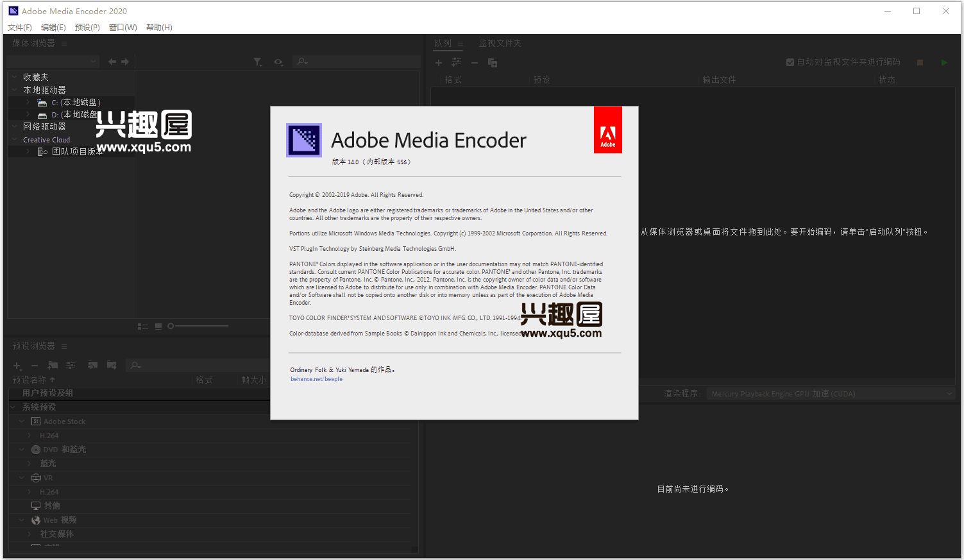Switch Media Browser to thumbnail view
The height and width of the screenshot is (560, 964).
[158, 327]
